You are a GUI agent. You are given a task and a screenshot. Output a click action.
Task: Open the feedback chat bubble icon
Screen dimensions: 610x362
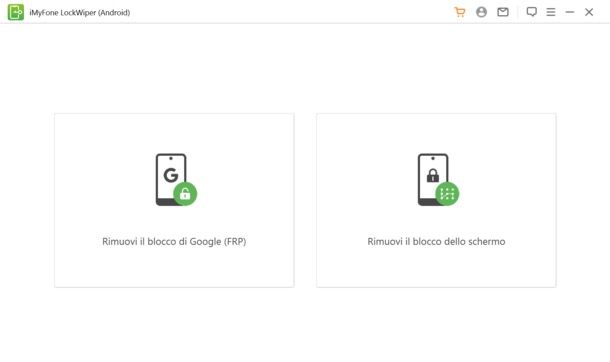[x=531, y=12]
